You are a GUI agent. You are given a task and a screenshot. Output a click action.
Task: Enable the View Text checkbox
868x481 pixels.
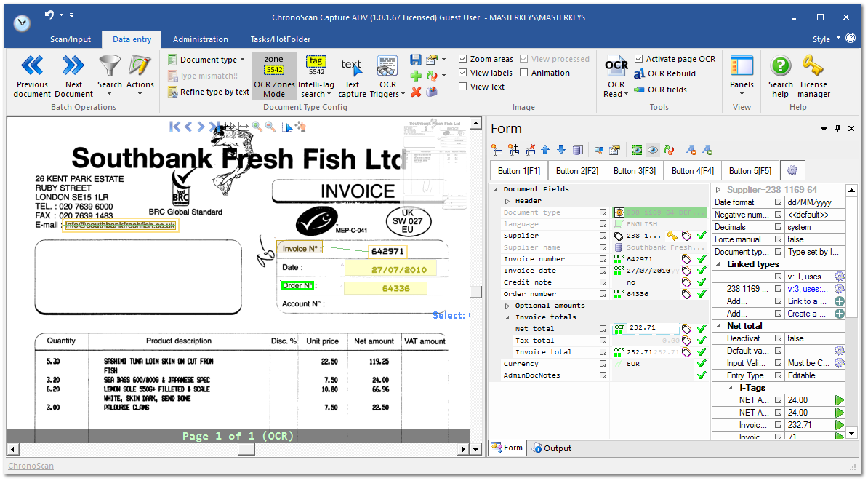[x=463, y=87]
